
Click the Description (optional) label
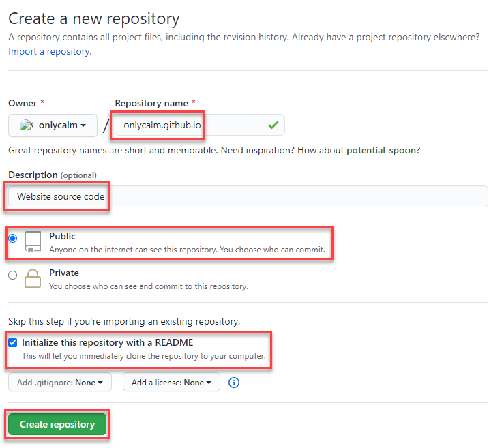coord(53,175)
